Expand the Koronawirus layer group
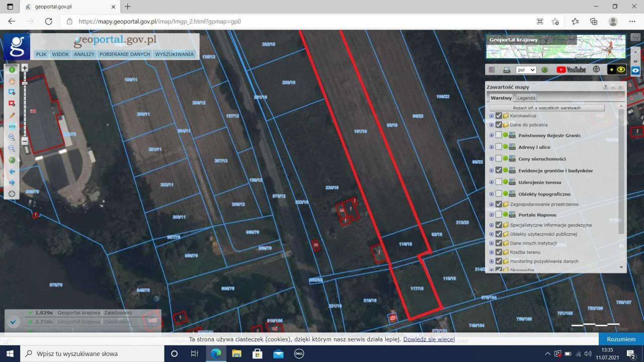644x362 pixels. tap(492, 116)
